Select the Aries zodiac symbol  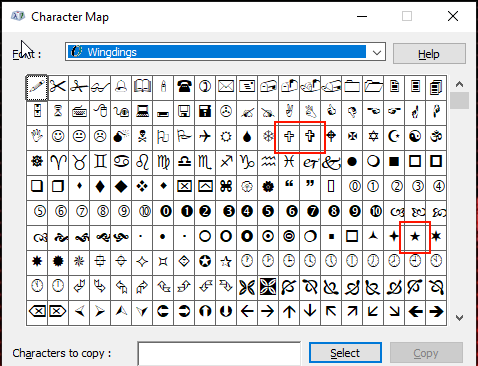coord(58,162)
